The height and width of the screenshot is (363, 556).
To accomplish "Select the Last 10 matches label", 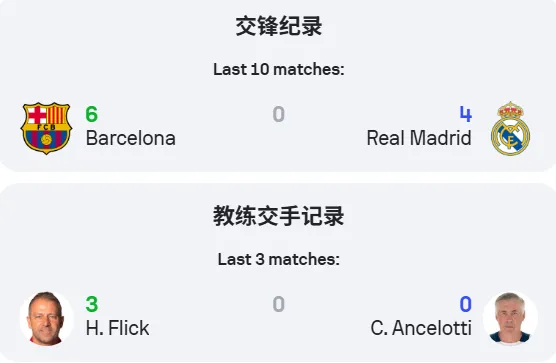I will click(x=279, y=69).
